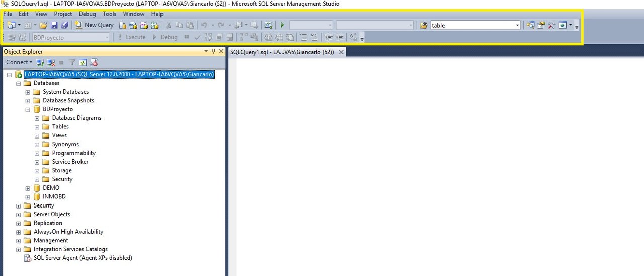Click Object Explorer's Filter funnel icon
Image resolution: width=644 pixels, height=276 pixels.
pos(72,63)
